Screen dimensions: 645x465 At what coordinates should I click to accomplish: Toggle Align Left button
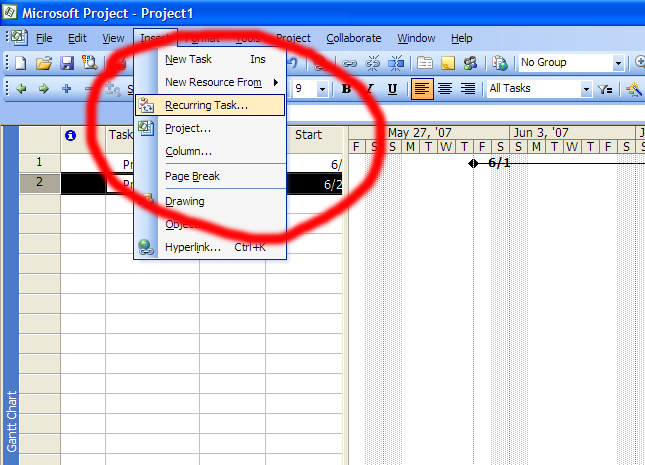pyautogui.click(x=422, y=89)
